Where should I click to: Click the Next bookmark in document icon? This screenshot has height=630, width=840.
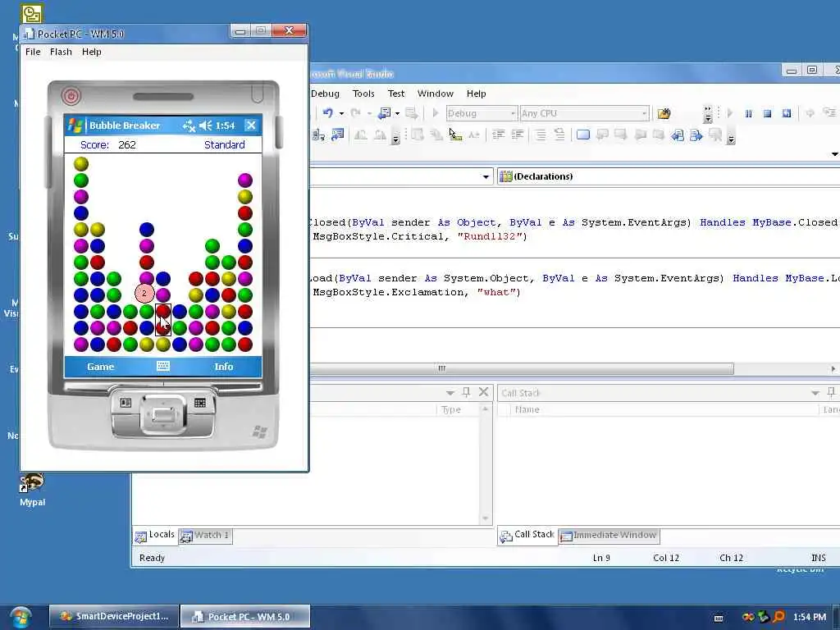click(696, 135)
